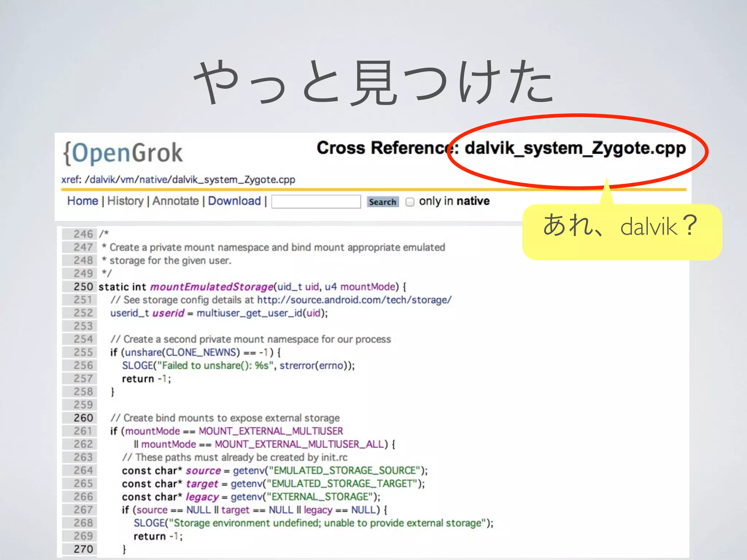Select line number 250
This screenshot has height=560, width=747.
click(83, 287)
